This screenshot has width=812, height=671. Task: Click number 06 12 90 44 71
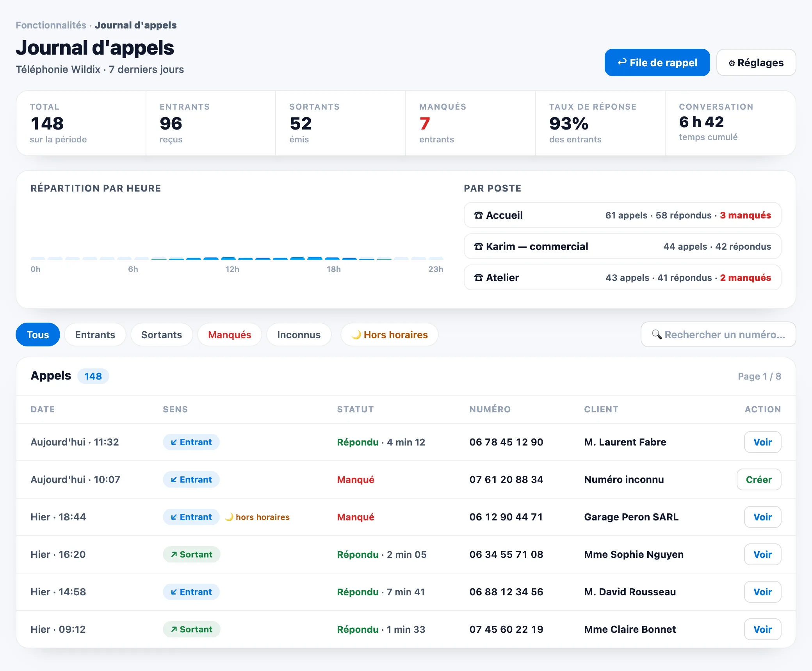click(x=506, y=517)
